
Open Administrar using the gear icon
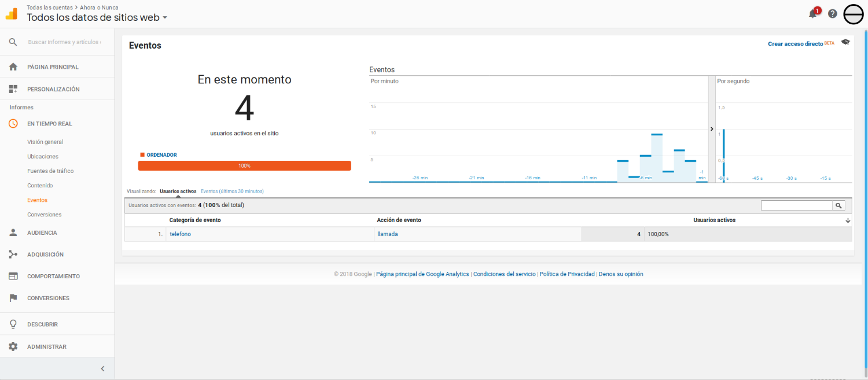13,346
